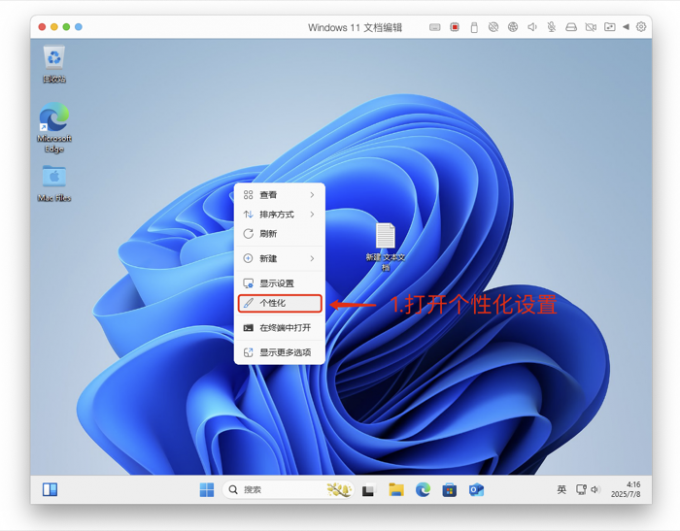
Task: Open Task View on the taskbar
Action: click(368, 490)
